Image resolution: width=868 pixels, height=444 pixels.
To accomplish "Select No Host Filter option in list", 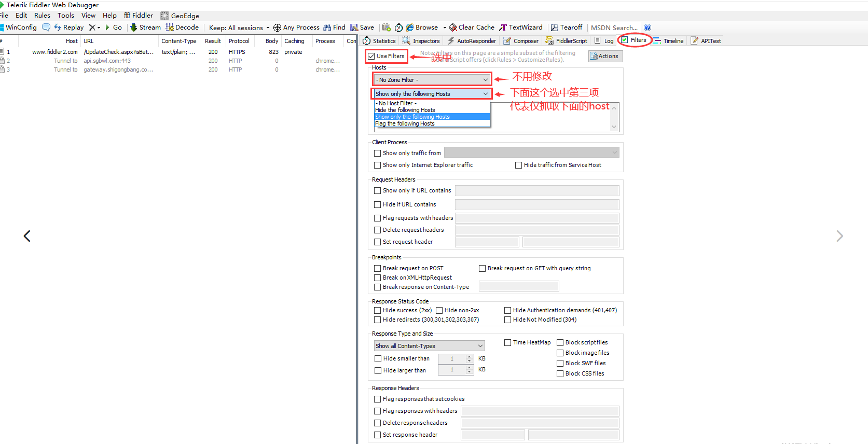I will pos(432,103).
